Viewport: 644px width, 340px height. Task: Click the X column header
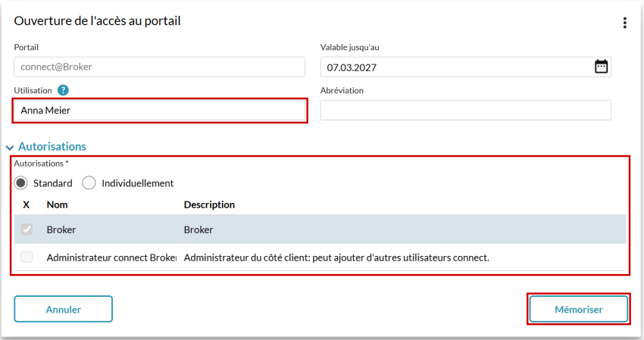coord(26,204)
